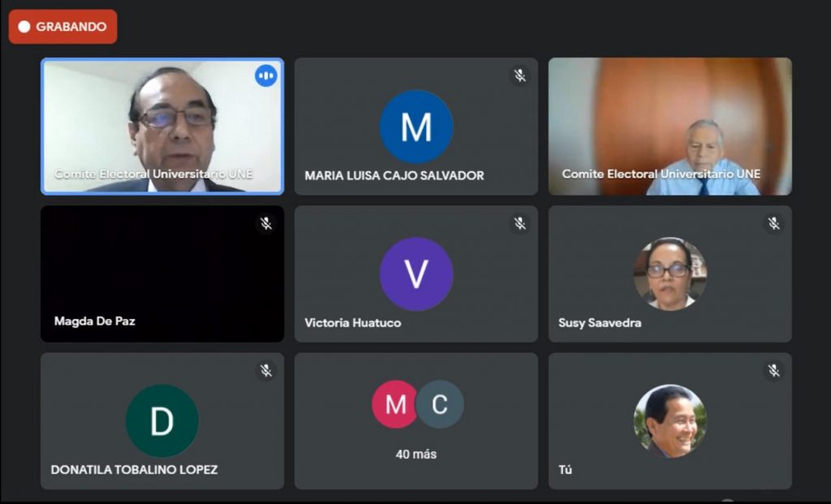Click the green D avatar of Donatila Tobalino
The height and width of the screenshot is (504, 831).
(162, 420)
